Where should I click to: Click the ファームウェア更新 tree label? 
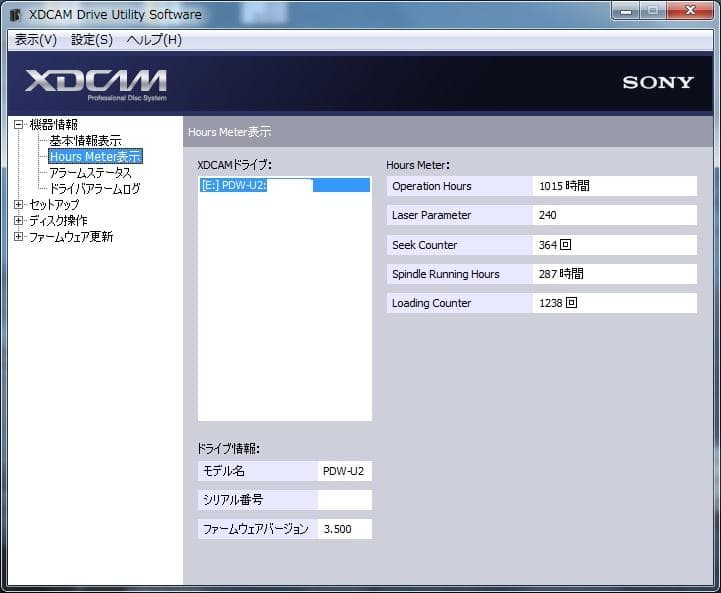tap(71, 237)
